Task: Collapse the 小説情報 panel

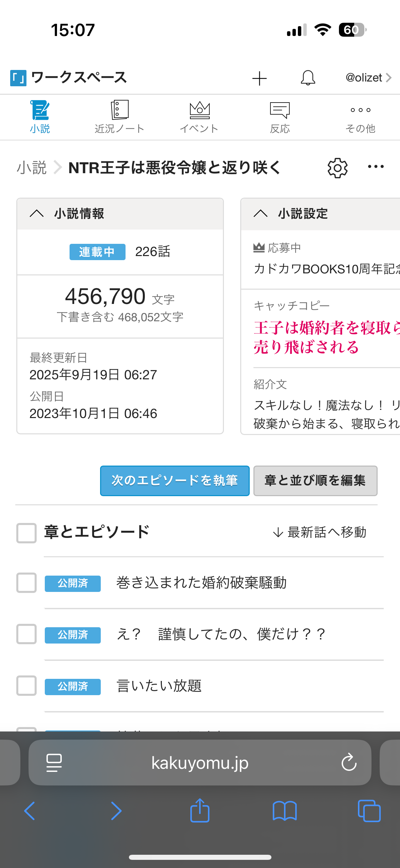Action: click(x=37, y=214)
